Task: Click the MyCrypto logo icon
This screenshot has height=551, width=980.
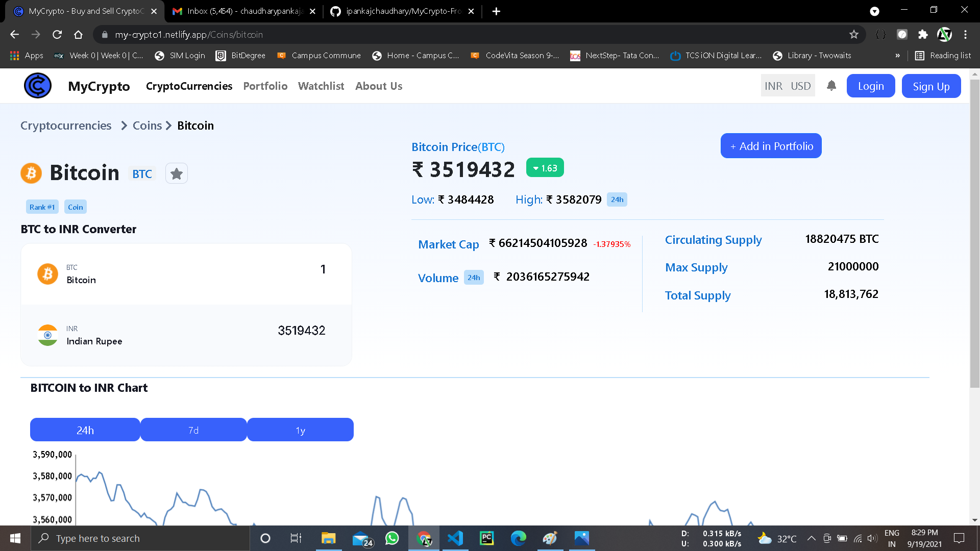Action: coord(38,86)
